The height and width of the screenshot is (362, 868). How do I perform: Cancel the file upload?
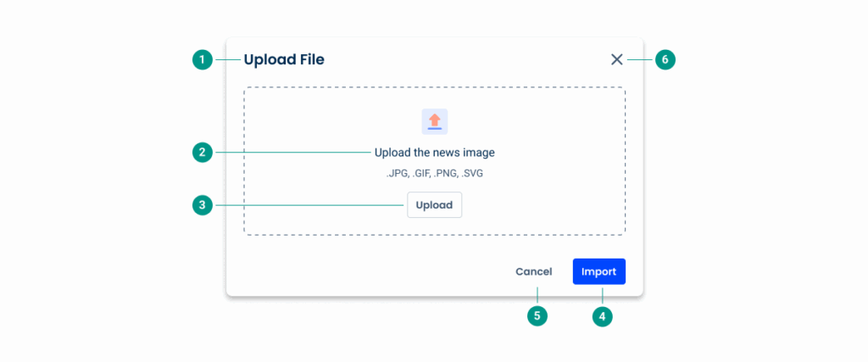pos(533,272)
